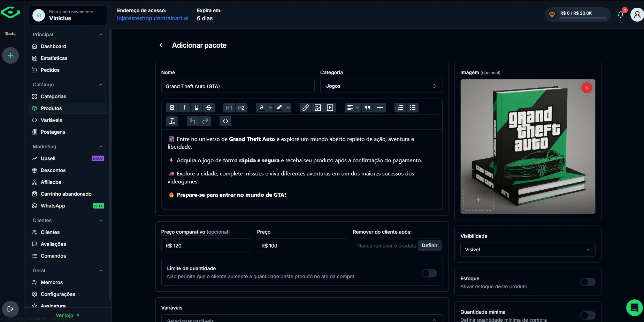The width and height of the screenshot is (644, 322).
Task: Open Dashboard in sidebar
Action: [68, 46]
